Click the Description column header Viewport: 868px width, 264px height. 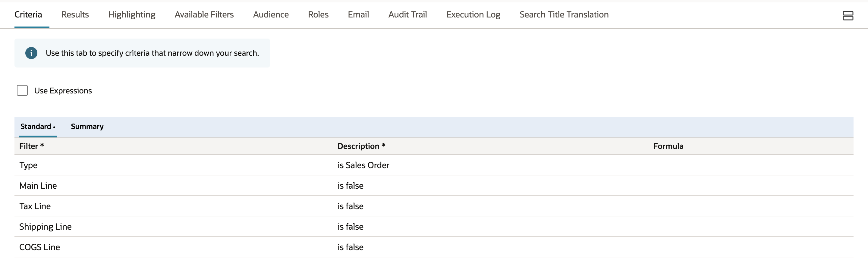pos(362,146)
